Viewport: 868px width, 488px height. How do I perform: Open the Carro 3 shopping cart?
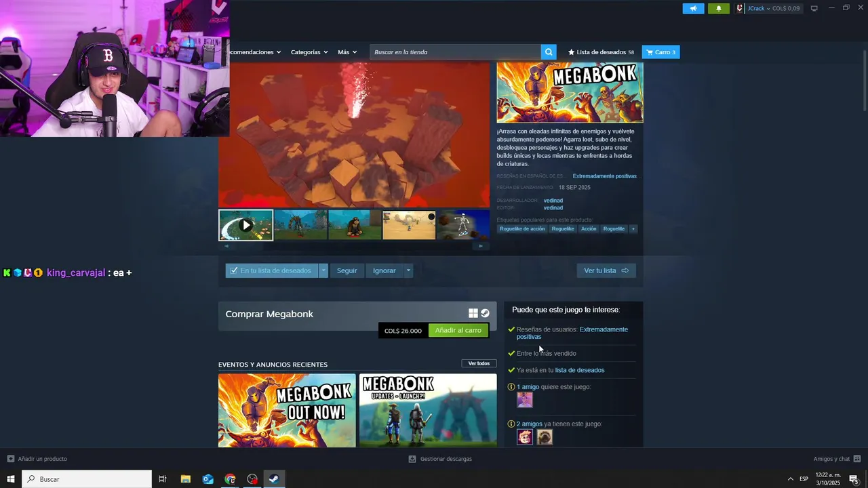pyautogui.click(x=660, y=52)
